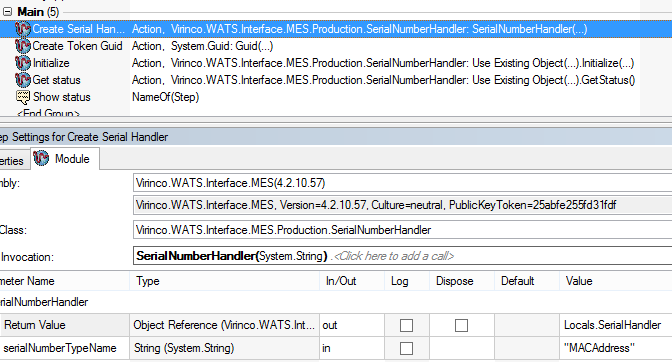Click the End Group marker row
The image size is (672, 362).
tap(48, 113)
